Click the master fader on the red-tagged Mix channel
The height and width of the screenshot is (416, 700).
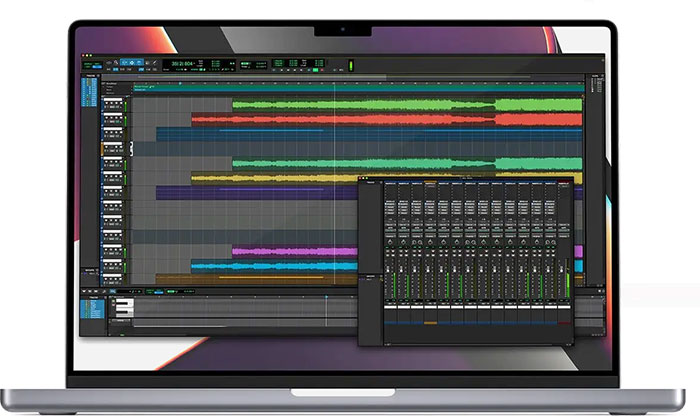(x=561, y=268)
